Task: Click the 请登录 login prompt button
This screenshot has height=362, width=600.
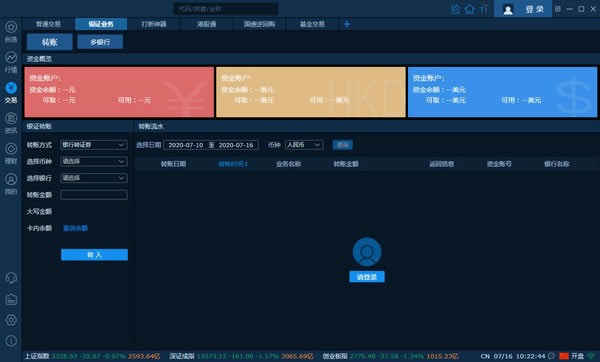Action: click(x=367, y=277)
